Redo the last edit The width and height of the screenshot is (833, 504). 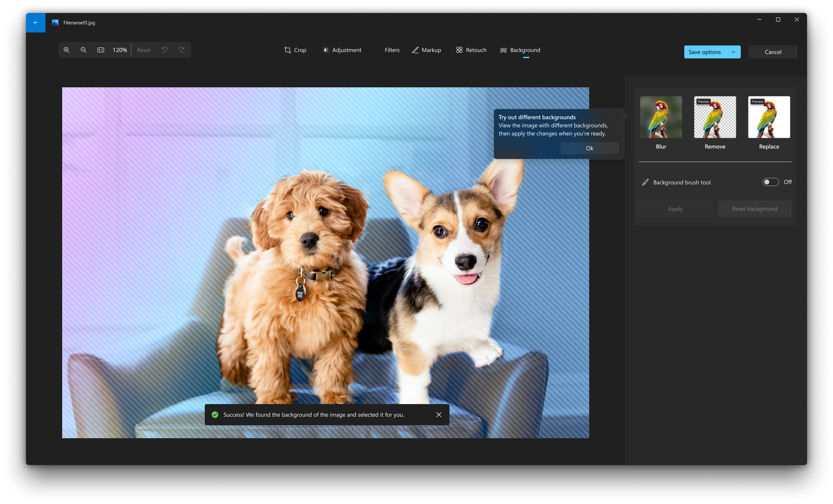tap(182, 50)
